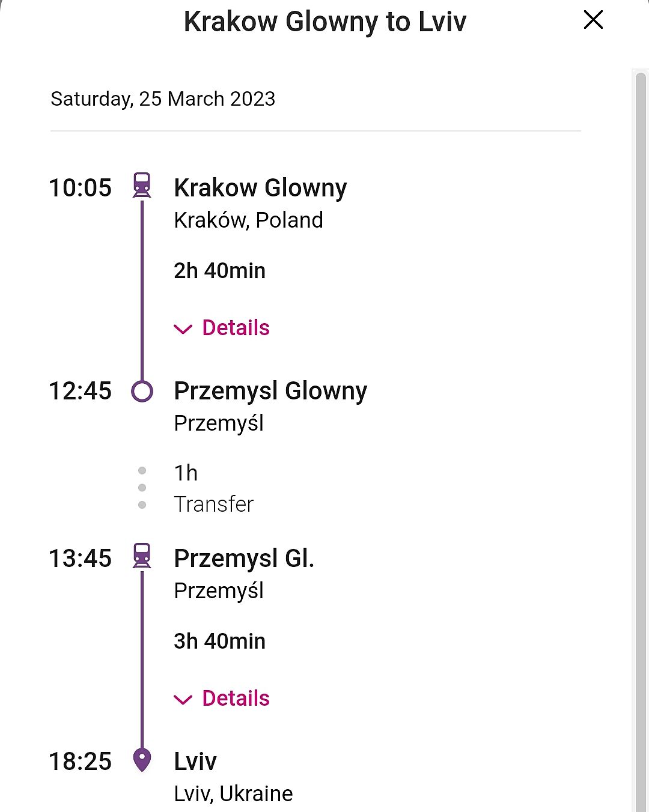Select the Przemysl Glowny arrival station

(x=270, y=391)
